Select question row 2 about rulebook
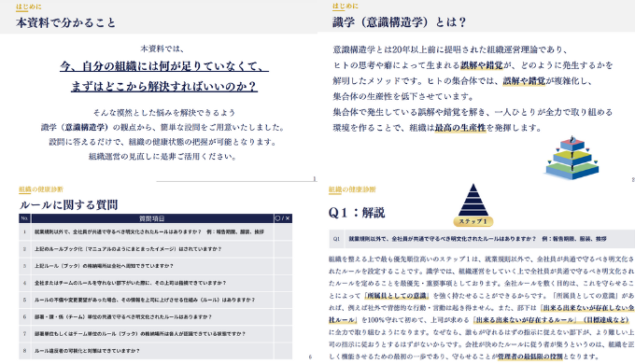The height and width of the screenshot is (364, 635). tap(156, 249)
